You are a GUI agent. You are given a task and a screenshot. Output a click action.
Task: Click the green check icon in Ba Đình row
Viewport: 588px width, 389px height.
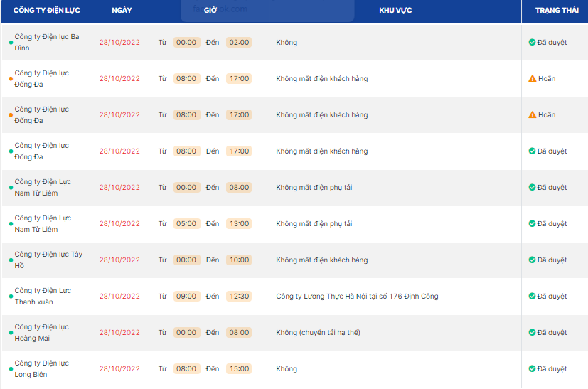[532, 42]
